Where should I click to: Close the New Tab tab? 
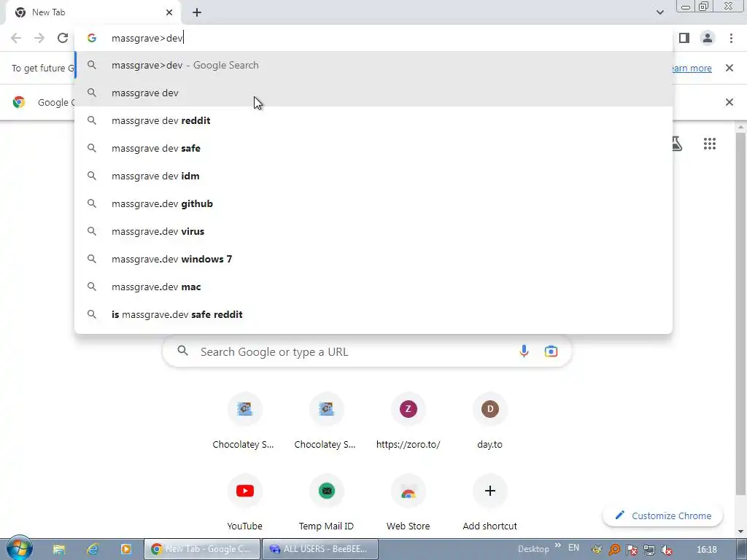(169, 12)
